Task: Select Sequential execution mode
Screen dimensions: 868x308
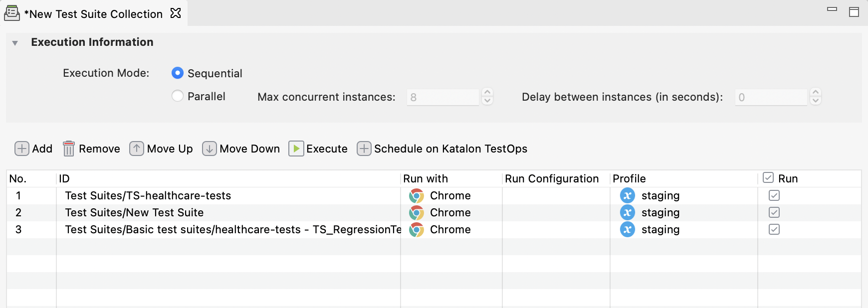Action: (178, 73)
